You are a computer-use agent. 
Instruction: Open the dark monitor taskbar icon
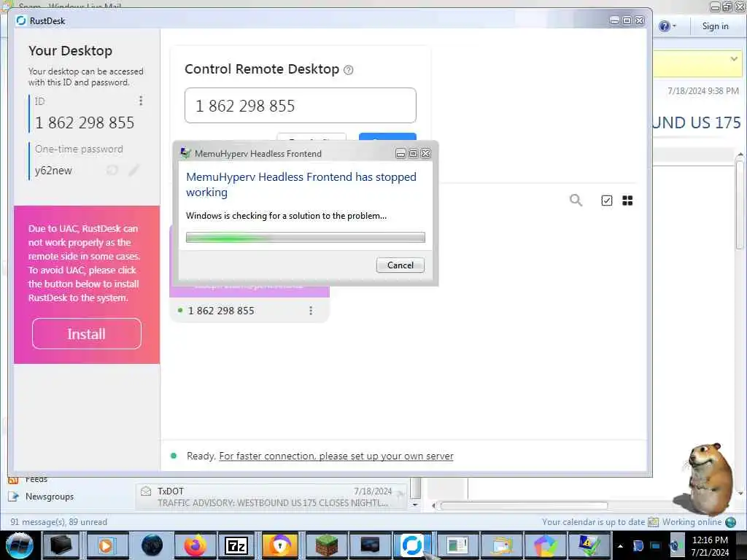pyautogui.click(x=370, y=545)
